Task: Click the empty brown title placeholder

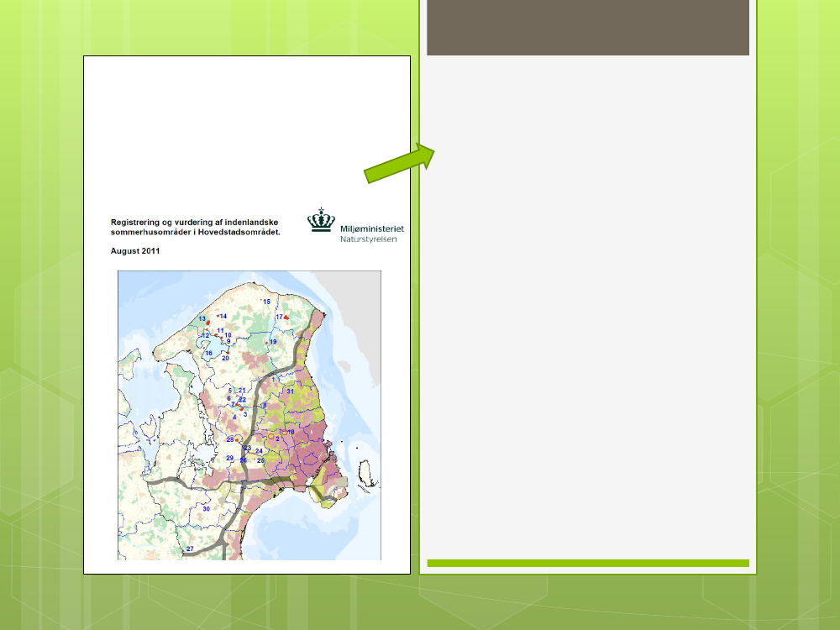Action: [x=588, y=28]
